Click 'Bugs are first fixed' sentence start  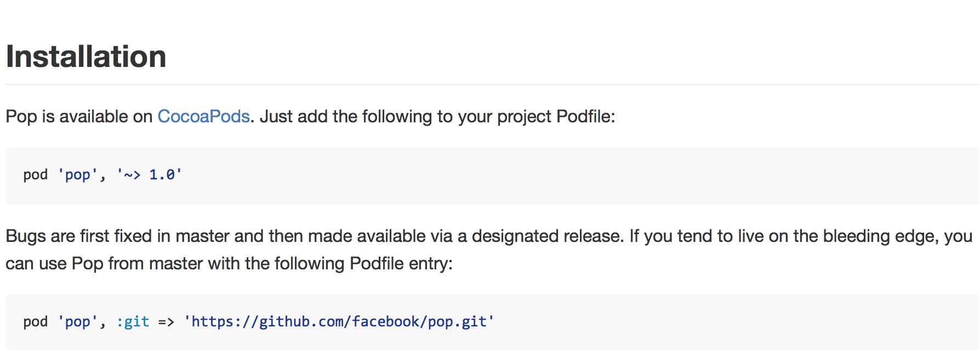pos(78,236)
